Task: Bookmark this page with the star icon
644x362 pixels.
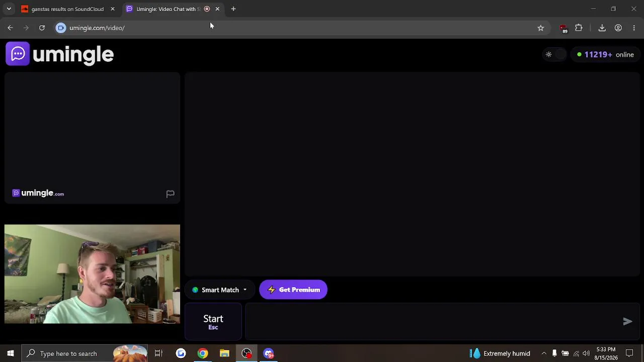Action: tap(541, 28)
